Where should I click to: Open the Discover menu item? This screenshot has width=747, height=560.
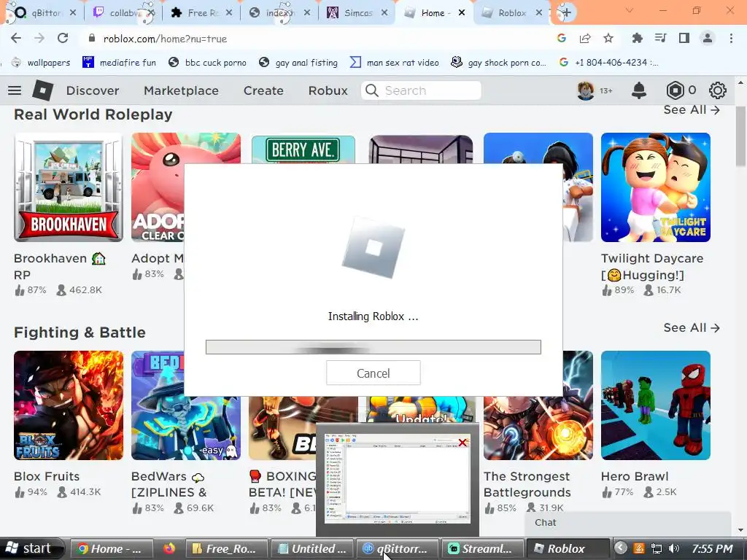pos(93,90)
